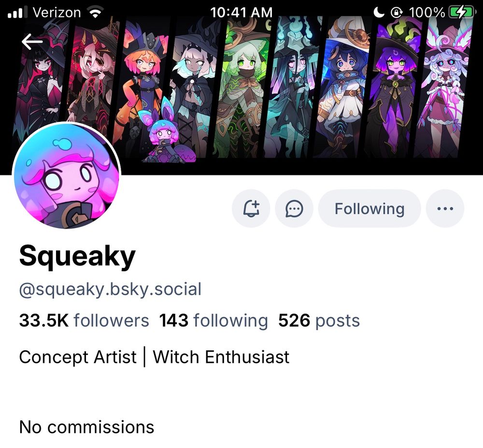Toggle the Following button

click(x=369, y=209)
